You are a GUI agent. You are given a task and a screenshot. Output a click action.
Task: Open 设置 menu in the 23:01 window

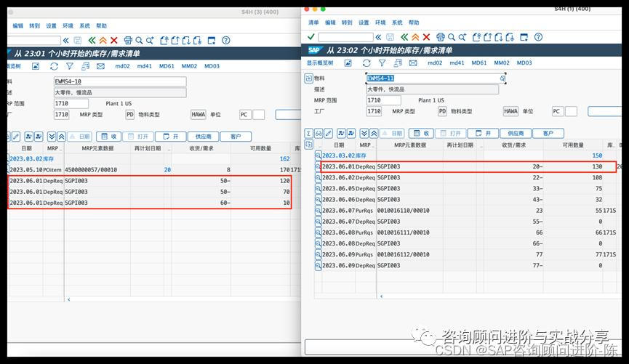[x=51, y=25]
